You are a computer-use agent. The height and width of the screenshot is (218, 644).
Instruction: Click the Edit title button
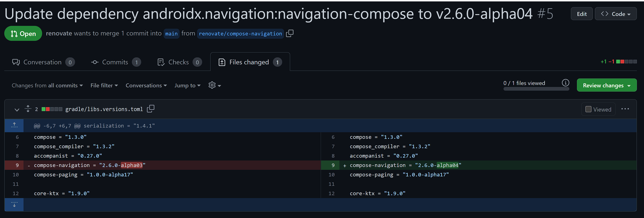(x=581, y=14)
